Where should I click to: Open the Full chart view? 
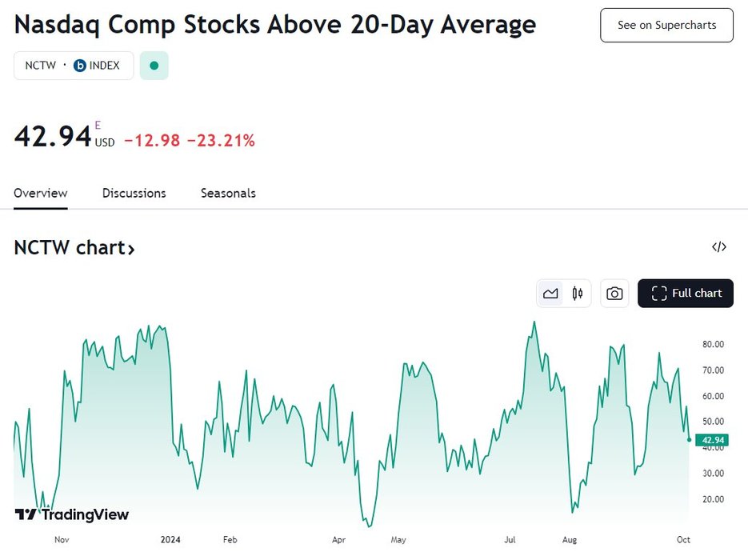tap(686, 294)
